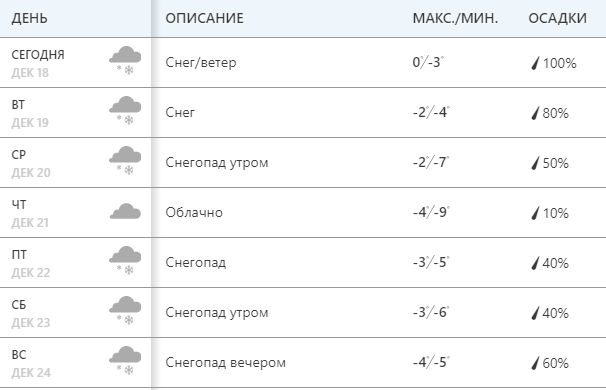Open the СЕГОДНЯ ДЕК 18 forecast row
The height and width of the screenshot is (390, 606).
pyautogui.click(x=303, y=63)
